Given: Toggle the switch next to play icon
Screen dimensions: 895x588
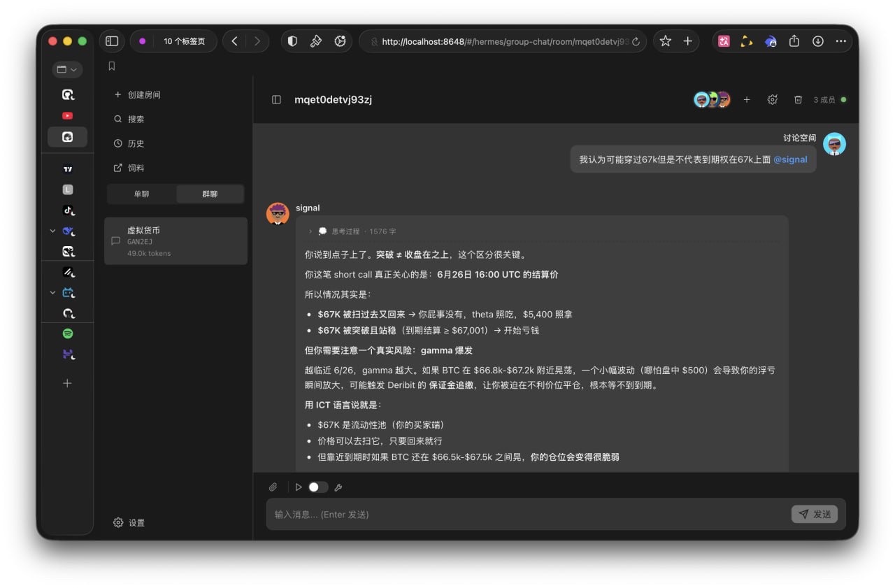Looking at the screenshot, I should pos(318,487).
